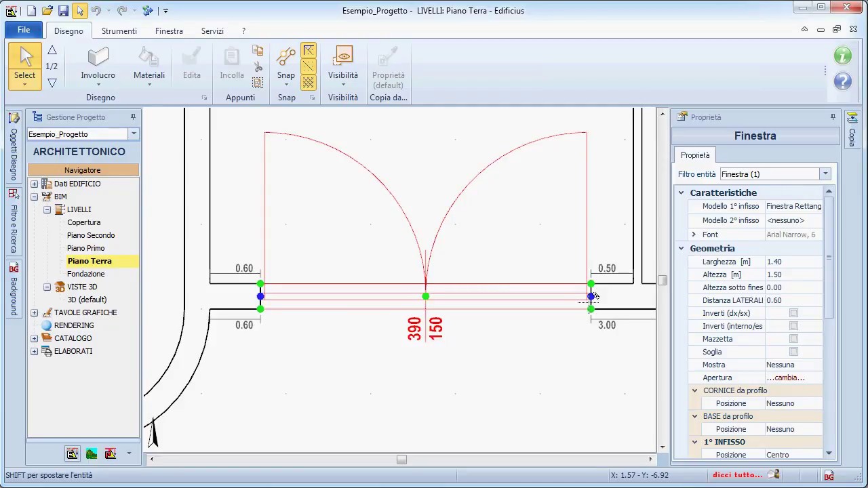Click the blue help question mark icon
Viewport: 868px width, 488px height.
point(843,81)
